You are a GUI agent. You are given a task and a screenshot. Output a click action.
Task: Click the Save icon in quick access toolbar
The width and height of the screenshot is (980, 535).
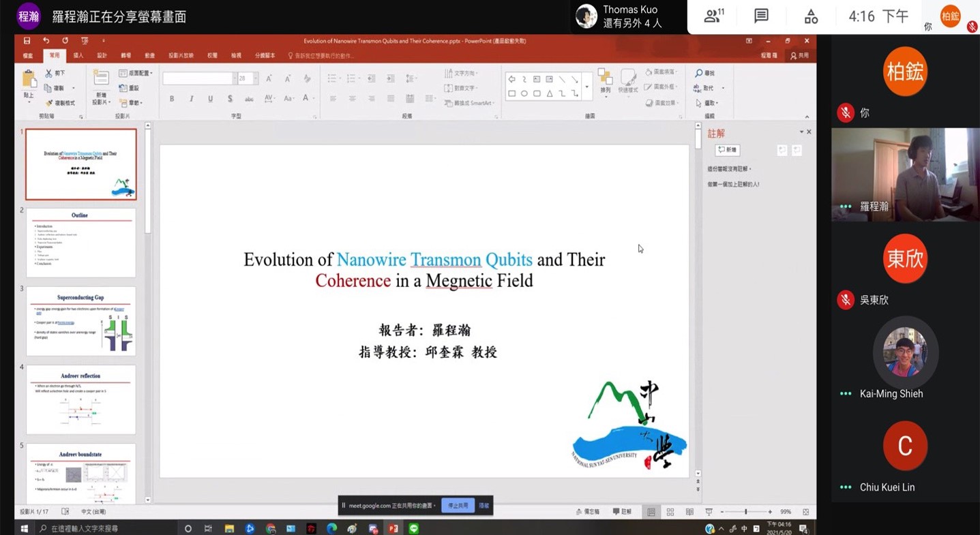pyautogui.click(x=27, y=41)
